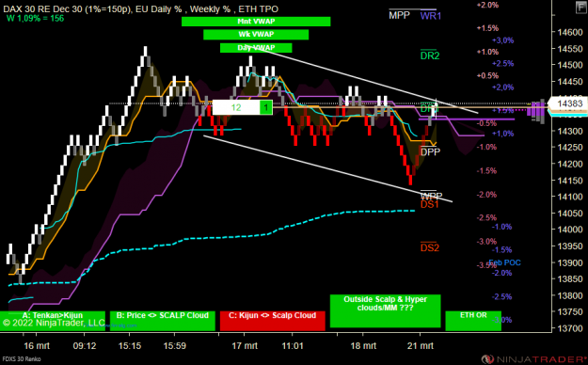588x365 pixels.
Task: Click the 'W 1,09% = 156' readout
Action: point(35,19)
